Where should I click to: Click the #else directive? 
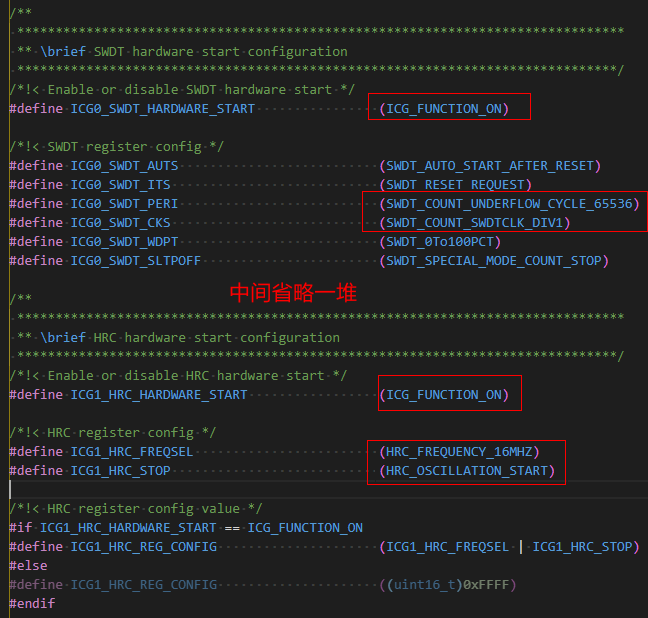[x=29, y=566]
